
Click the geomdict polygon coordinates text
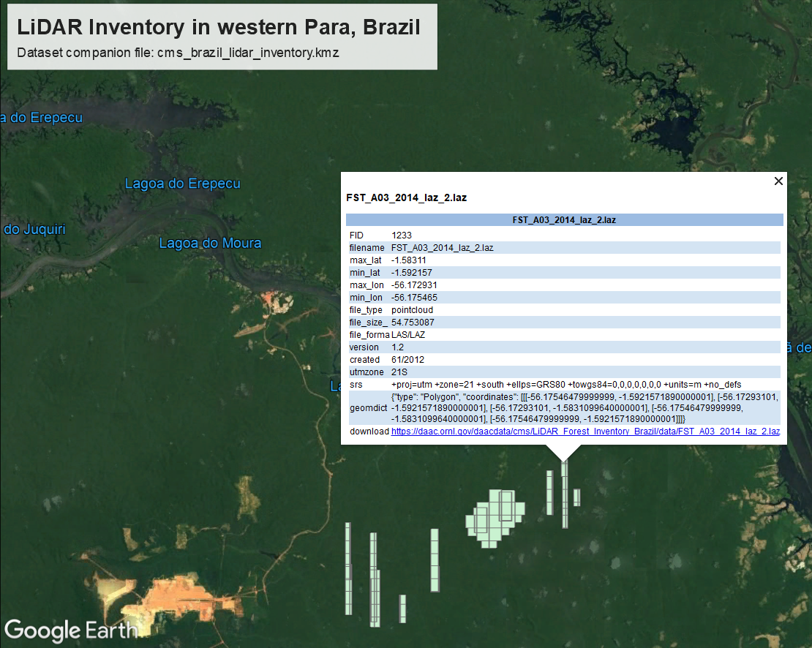(x=585, y=407)
